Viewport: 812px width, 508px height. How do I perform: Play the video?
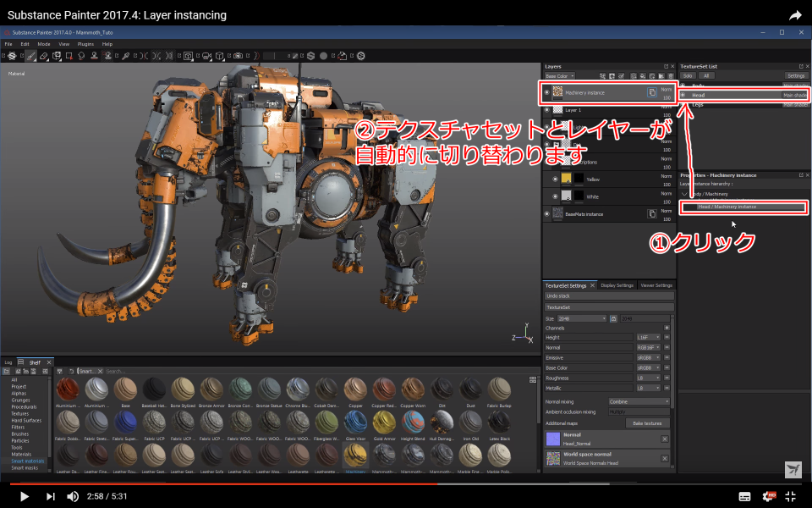(24, 497)
